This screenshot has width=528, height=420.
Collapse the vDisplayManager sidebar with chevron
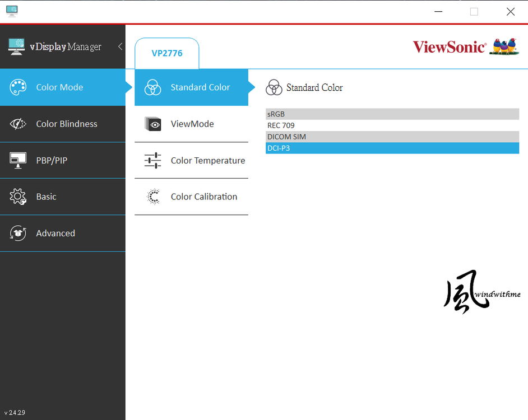click(x=120, y=46)
